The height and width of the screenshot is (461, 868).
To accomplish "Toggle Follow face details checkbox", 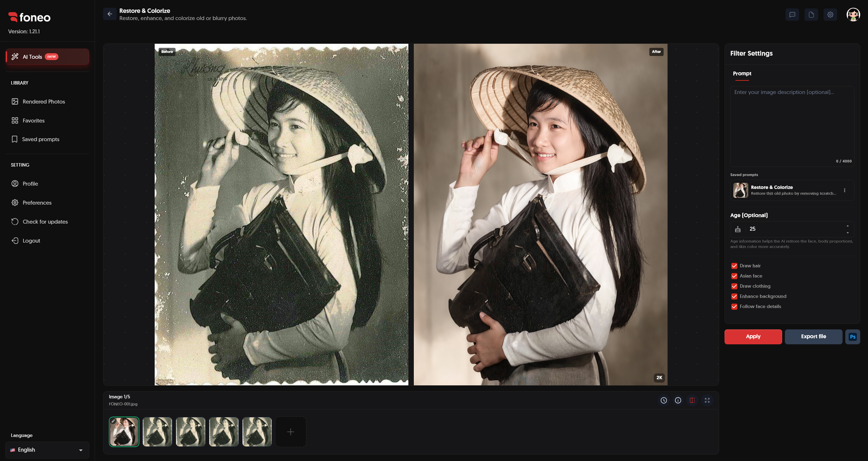I will coord(734,307).
